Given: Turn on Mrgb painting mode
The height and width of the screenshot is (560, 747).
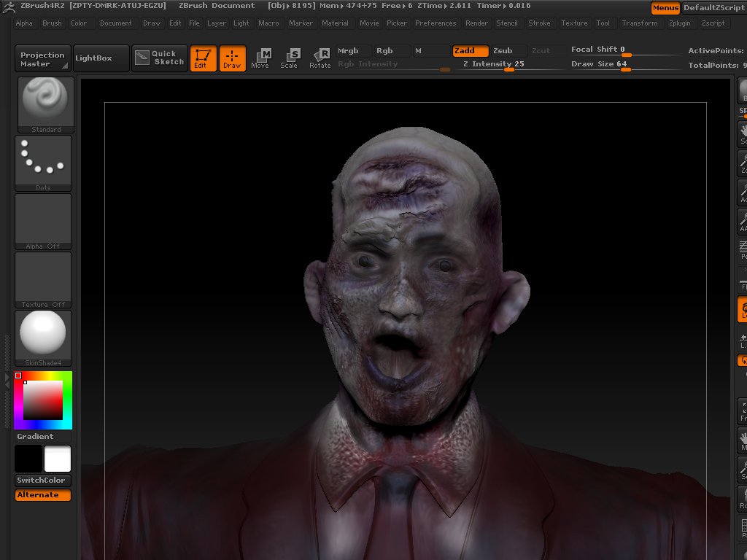Looking at the screenshot, I should point(348,51).
